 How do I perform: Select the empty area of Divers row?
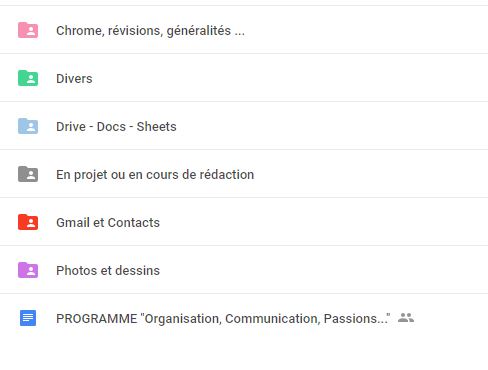[x=290, y=78]
